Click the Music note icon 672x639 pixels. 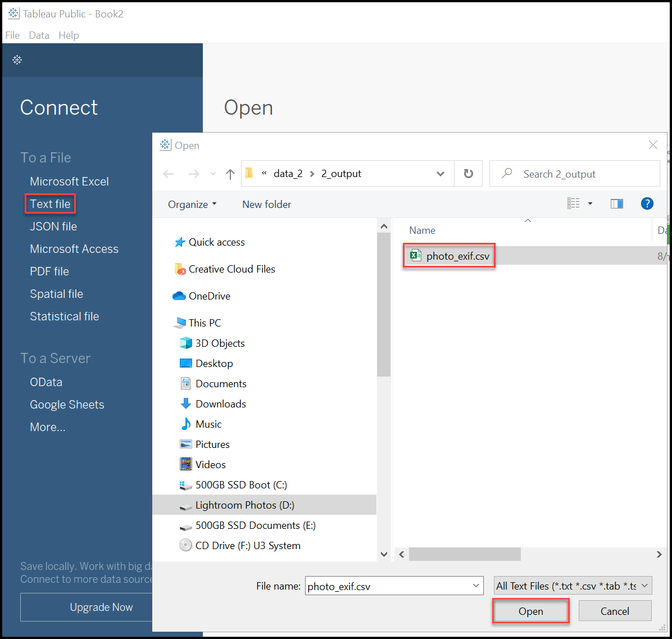click(185, 424)
